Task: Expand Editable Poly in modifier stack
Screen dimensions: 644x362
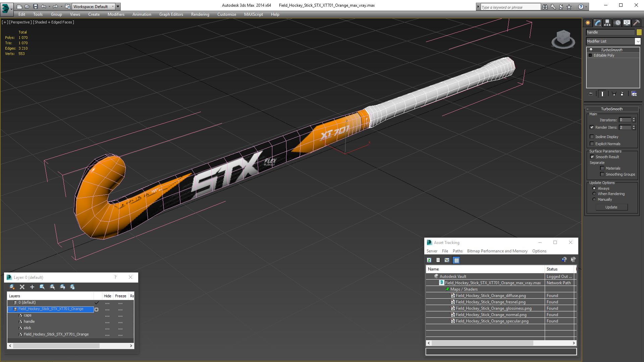Action: point(590,55)
